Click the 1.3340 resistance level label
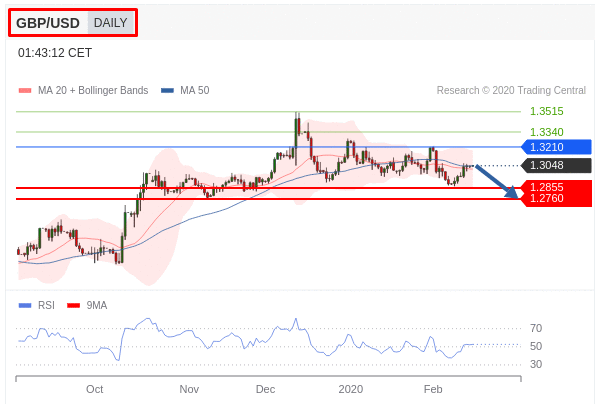 [x=546, y=132]
